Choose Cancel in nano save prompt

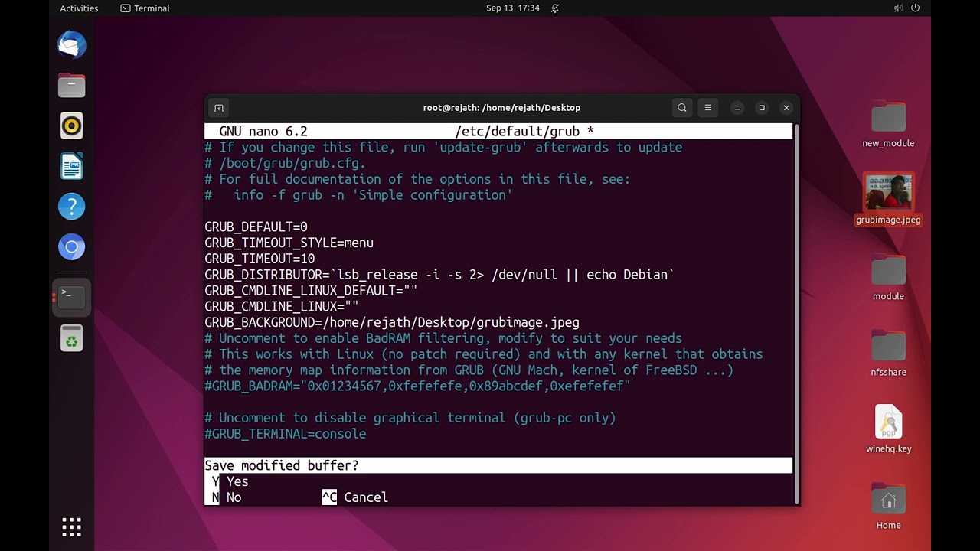(355, 497)
